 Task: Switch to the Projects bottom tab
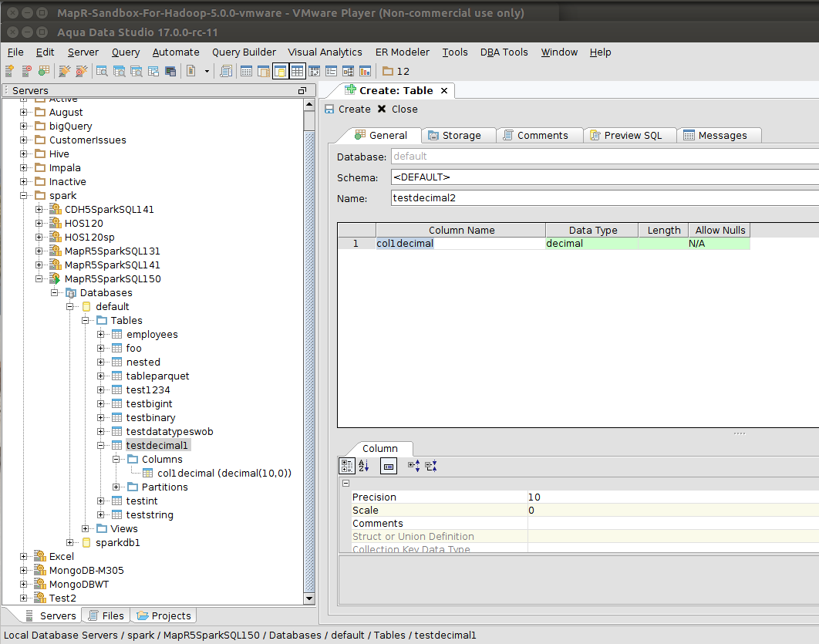[x=163, y=615]
